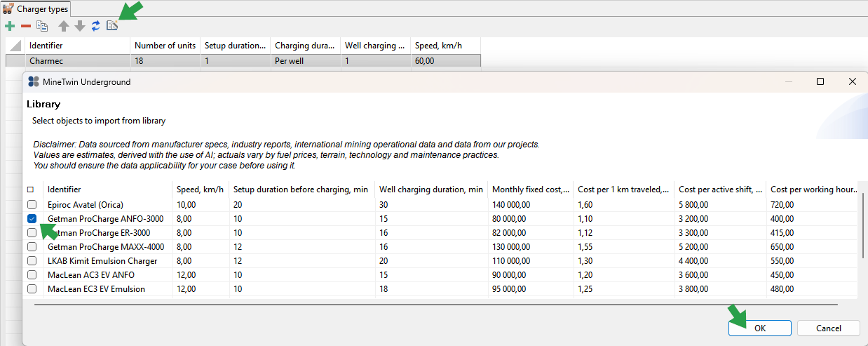This screenshot has height=346, width=868.
Task: Select MacLean EC3 EV Emulsion row name
Action: (97, 289)
